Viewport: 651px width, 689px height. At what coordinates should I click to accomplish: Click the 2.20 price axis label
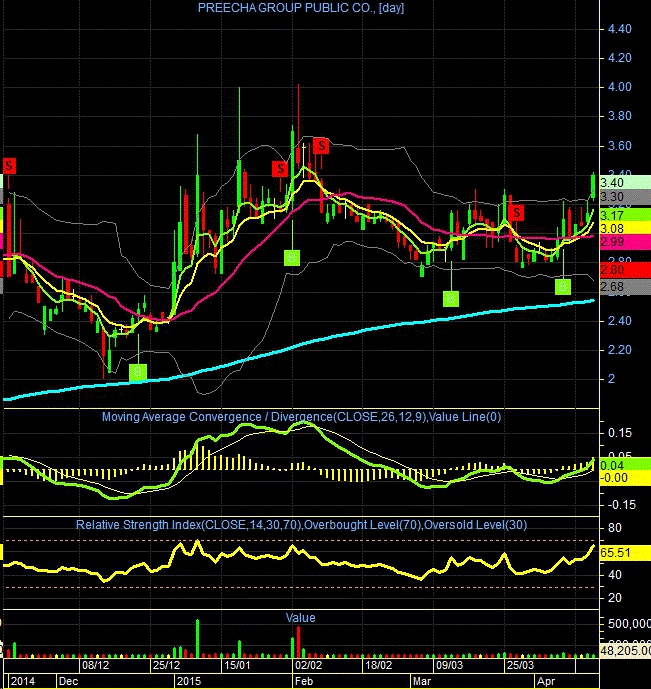click(619, 350)
